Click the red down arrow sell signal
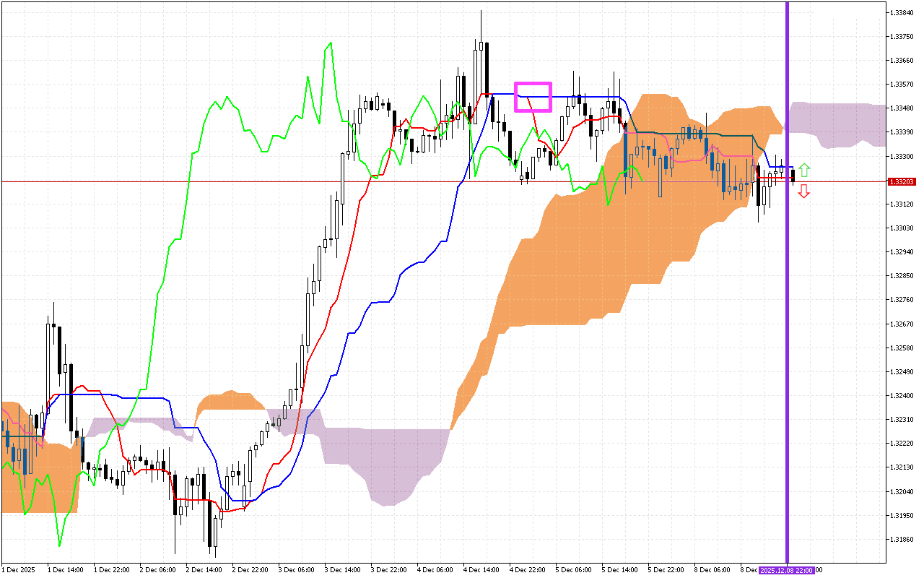The width and height of the screenshot is (924, 578). tap(803, 190)
